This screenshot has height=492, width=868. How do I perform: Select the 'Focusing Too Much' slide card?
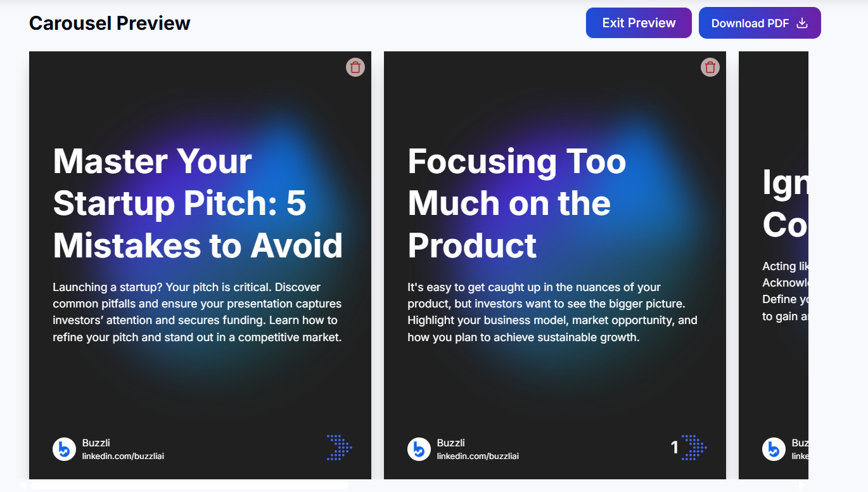coord(554,380)
